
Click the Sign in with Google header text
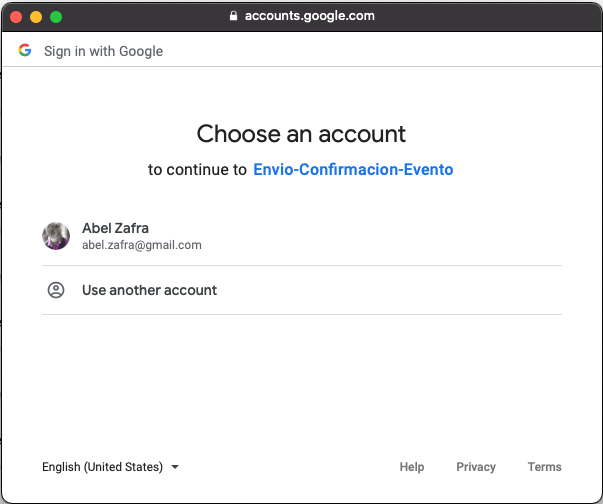tap(103, 51)
